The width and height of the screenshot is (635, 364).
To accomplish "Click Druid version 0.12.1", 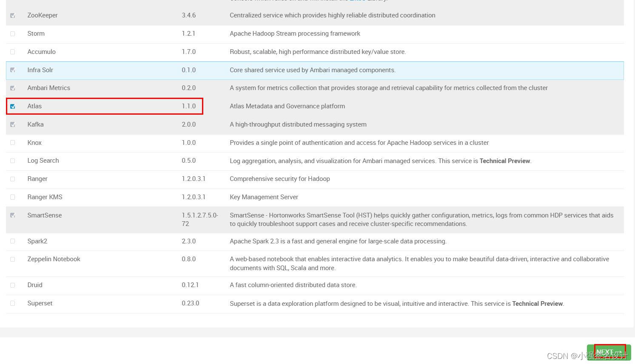I will [190, 285].
